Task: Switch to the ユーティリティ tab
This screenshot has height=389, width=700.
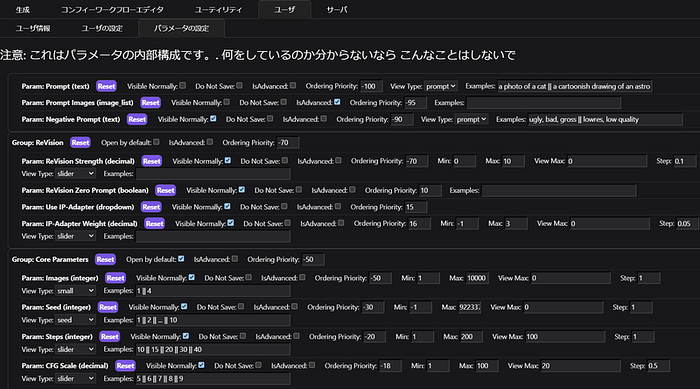Action: 218,9
